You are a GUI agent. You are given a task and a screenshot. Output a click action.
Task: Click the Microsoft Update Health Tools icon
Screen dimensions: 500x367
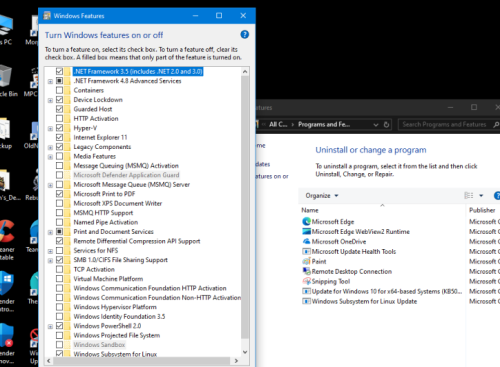pyautogui.click(x=306, y=251)
